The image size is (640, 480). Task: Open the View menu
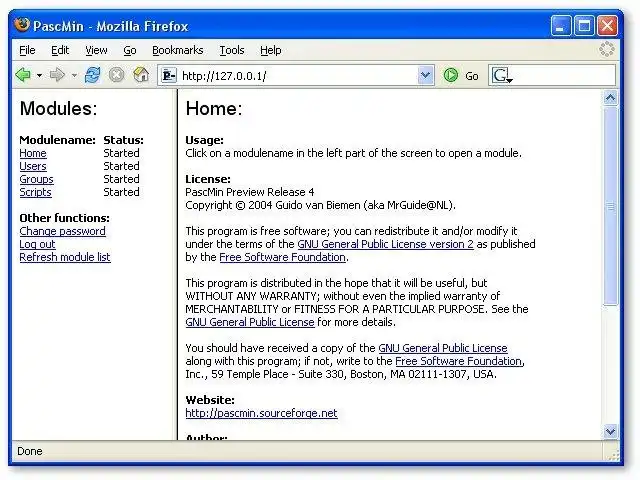[x=96, y=50]
